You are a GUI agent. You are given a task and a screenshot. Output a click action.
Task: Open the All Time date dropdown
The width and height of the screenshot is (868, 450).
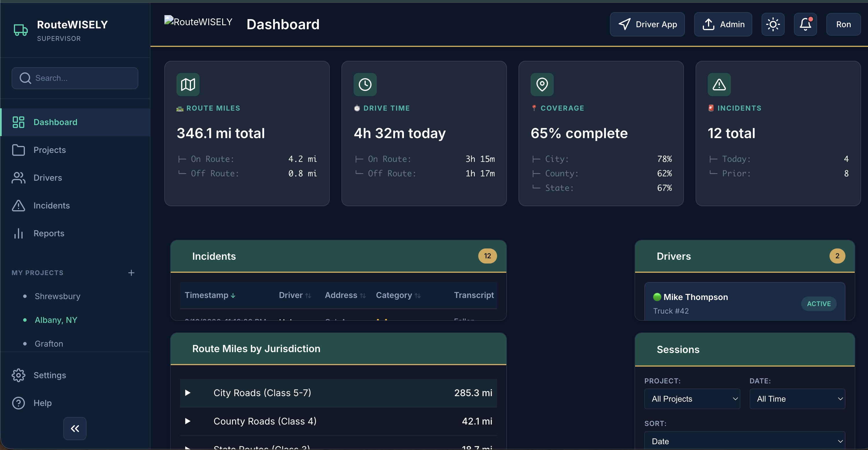point(797,399)
